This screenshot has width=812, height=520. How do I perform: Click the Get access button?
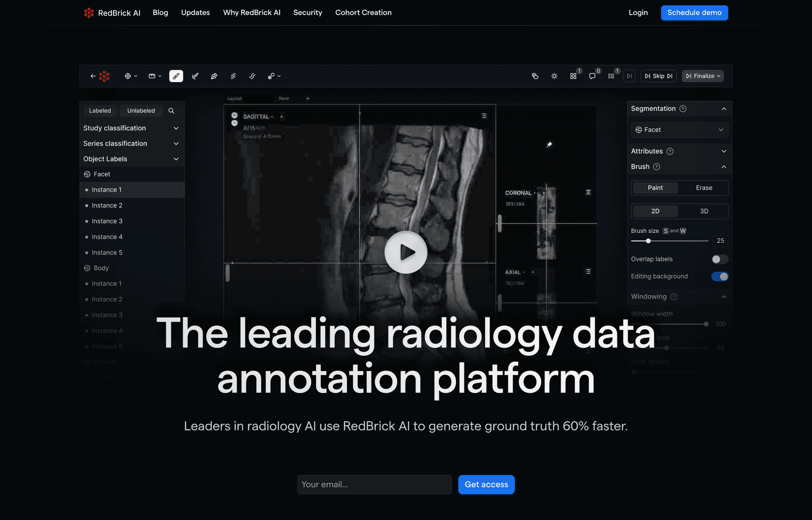tap(486, 485)
